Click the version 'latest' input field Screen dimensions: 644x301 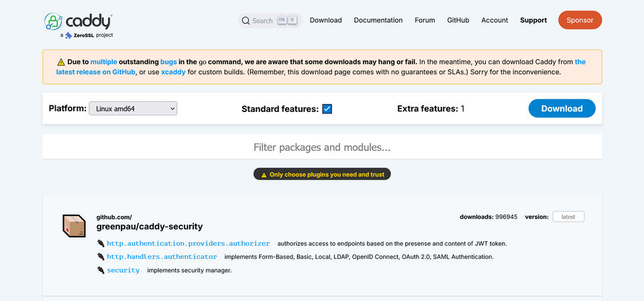568,217
